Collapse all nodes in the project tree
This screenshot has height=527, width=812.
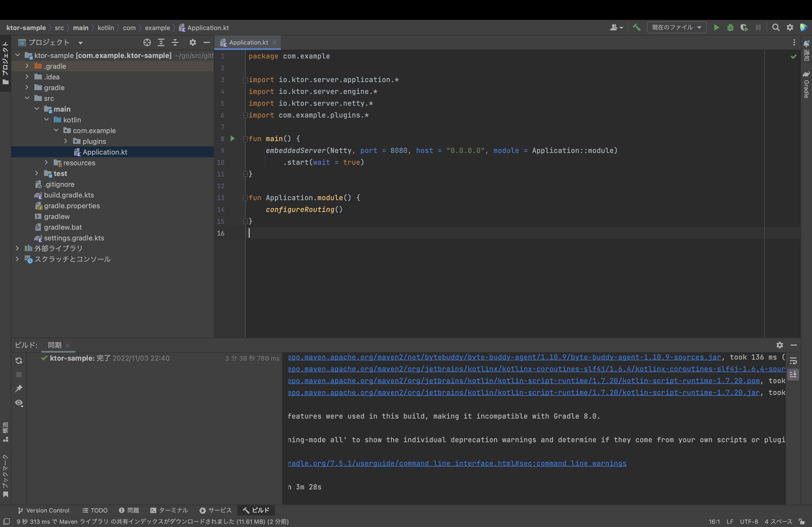pos(175,43)
